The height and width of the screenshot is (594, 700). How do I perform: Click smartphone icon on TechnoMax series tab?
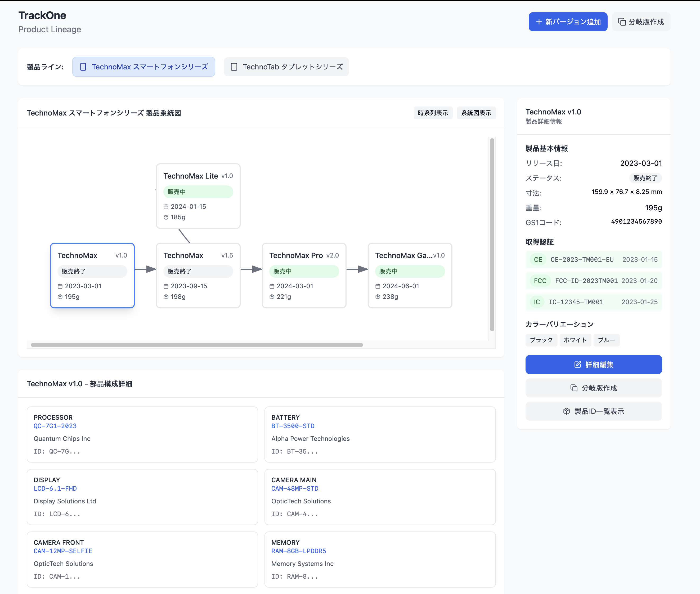83,67
